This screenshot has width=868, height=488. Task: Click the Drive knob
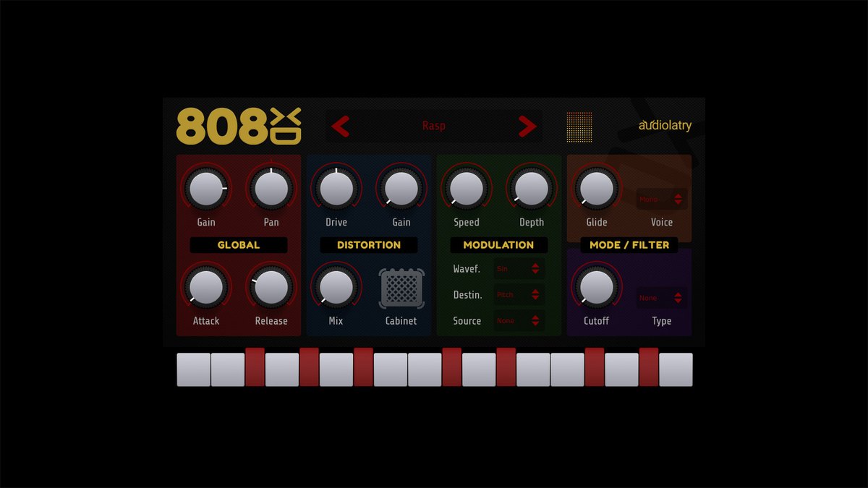coord(336,188)
